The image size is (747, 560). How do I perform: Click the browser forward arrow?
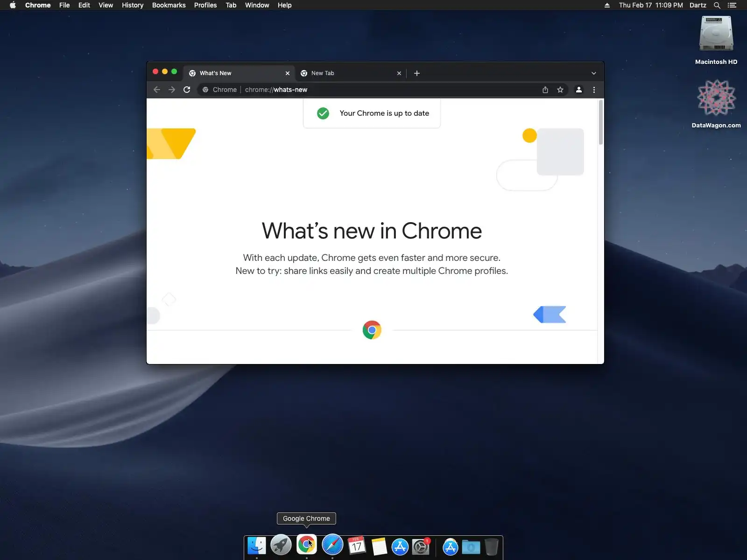[x=172, y=90]
